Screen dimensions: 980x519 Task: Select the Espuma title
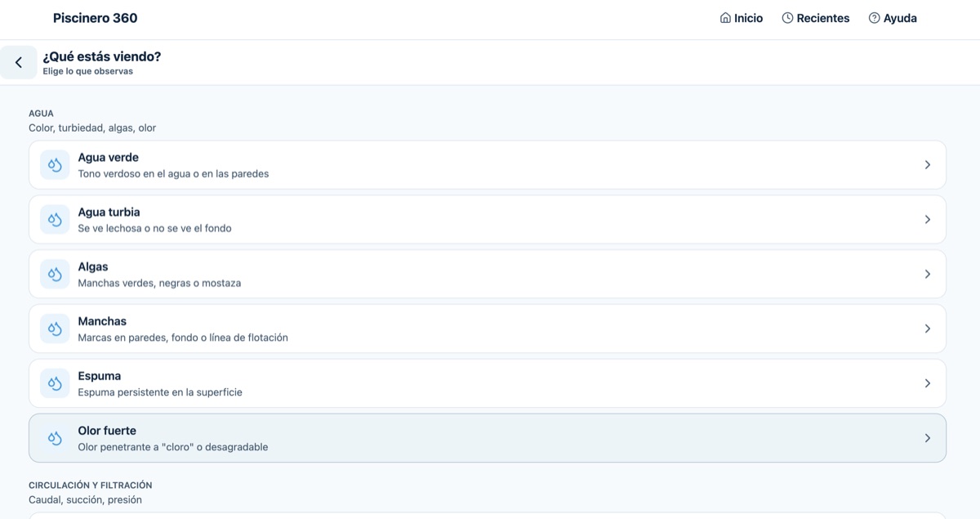100,376
